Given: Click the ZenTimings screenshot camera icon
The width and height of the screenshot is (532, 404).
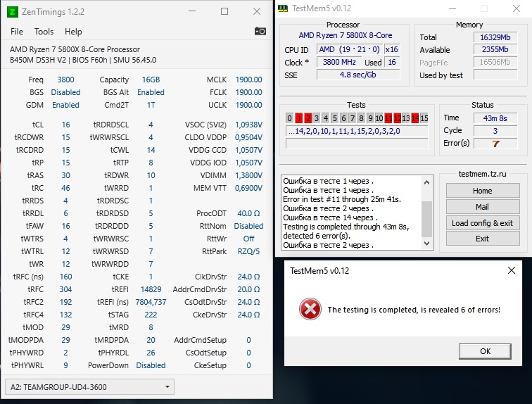Looking at the screenshot, I should (x=260, y=31).
